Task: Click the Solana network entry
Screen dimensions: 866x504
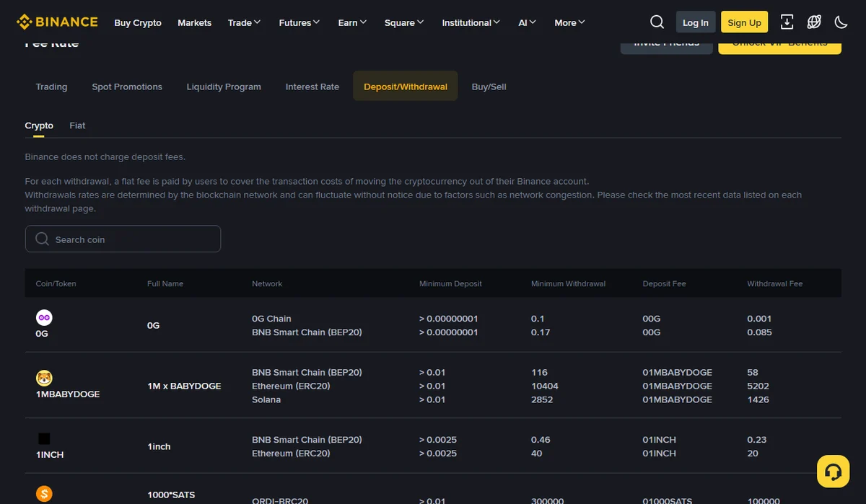Action: 266,399
